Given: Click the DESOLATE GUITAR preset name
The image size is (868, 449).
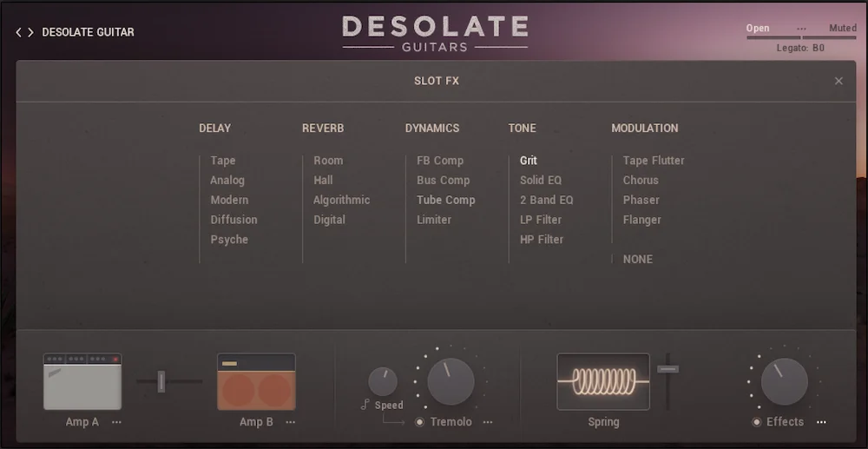Looking at the screenshot, I should 88,33.
